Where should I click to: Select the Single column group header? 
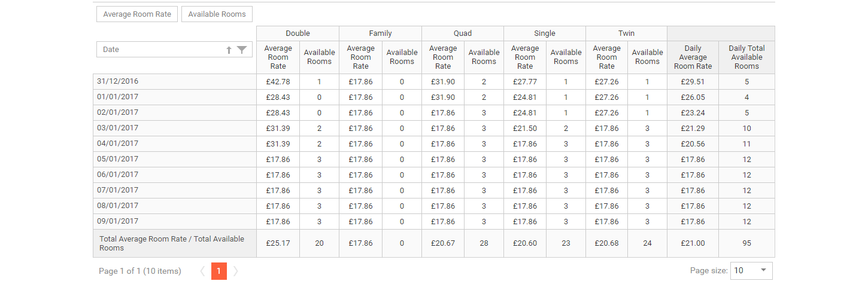pos(545,33)
